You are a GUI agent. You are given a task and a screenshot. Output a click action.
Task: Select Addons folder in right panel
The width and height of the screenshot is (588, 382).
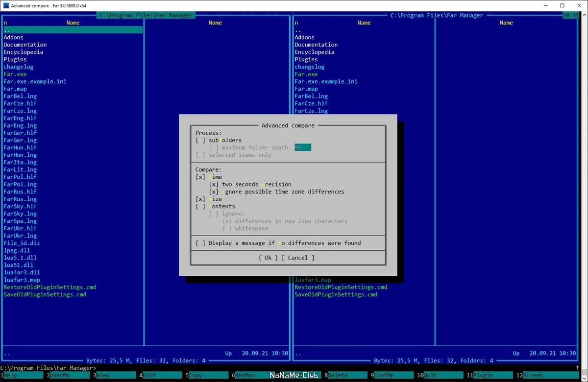click(x=305, y=37)
